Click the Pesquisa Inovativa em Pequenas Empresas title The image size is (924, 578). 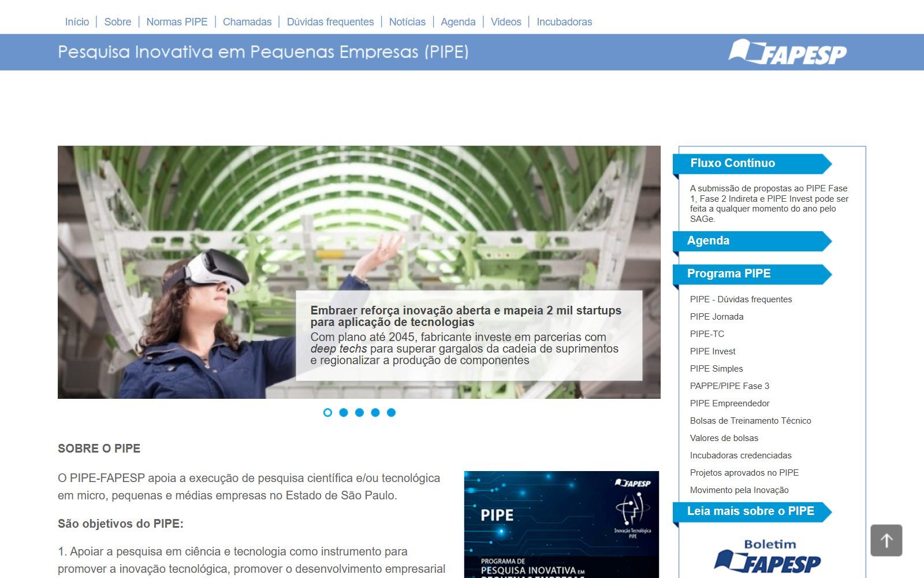(x=263, y=52)
